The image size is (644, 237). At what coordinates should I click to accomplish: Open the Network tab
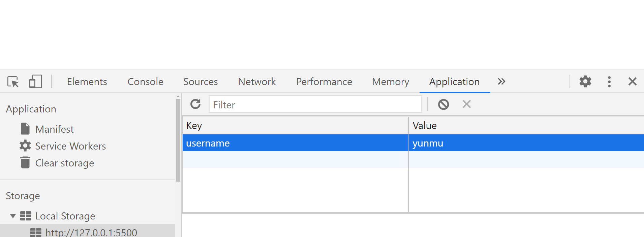[x=257, y=82]
